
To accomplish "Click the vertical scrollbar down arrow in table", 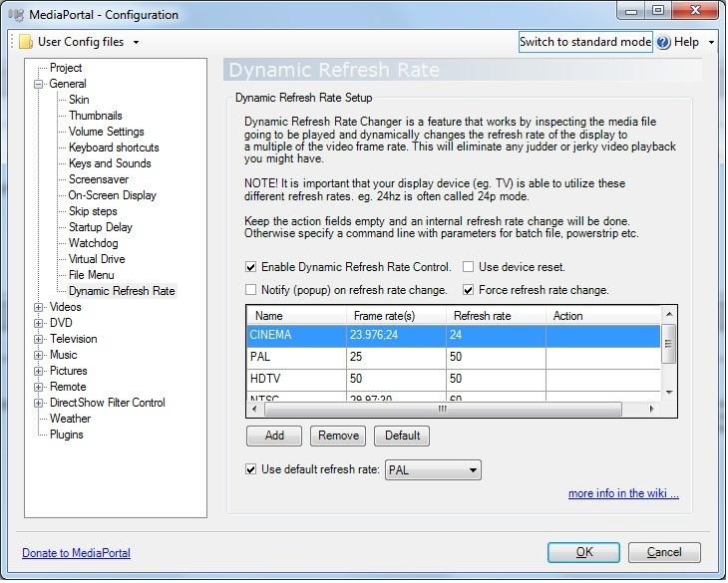I will (670, 394).
